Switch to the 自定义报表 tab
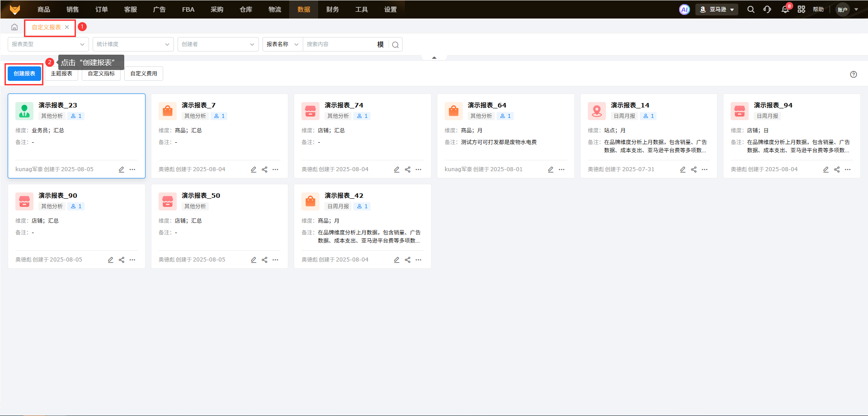Viewport: 868px width, 416px height. coord(47,27)
